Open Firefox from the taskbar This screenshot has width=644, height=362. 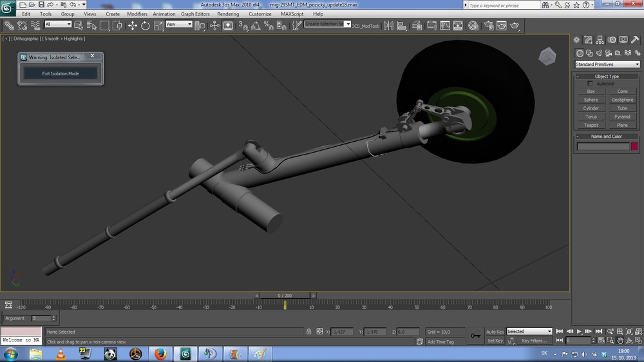point(160,354)
